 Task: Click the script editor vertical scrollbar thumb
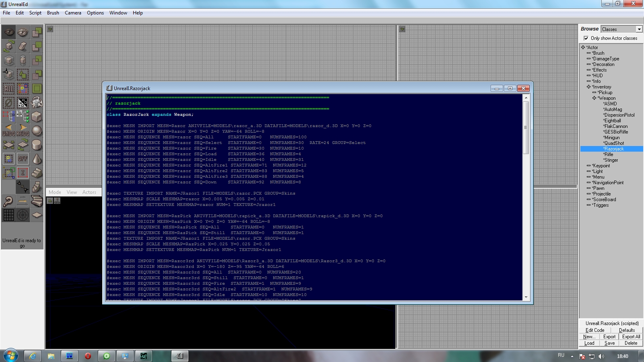click(x=526, y=127)
